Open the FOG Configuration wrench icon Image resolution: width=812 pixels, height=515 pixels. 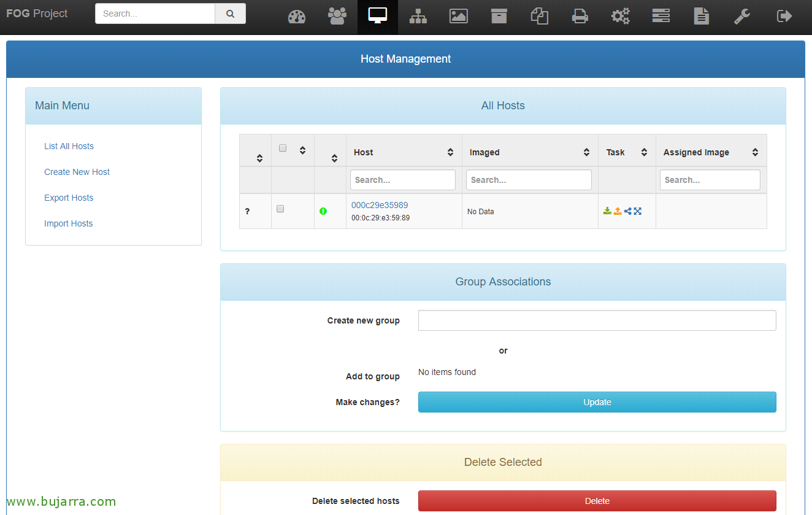[x=742, y=17]
